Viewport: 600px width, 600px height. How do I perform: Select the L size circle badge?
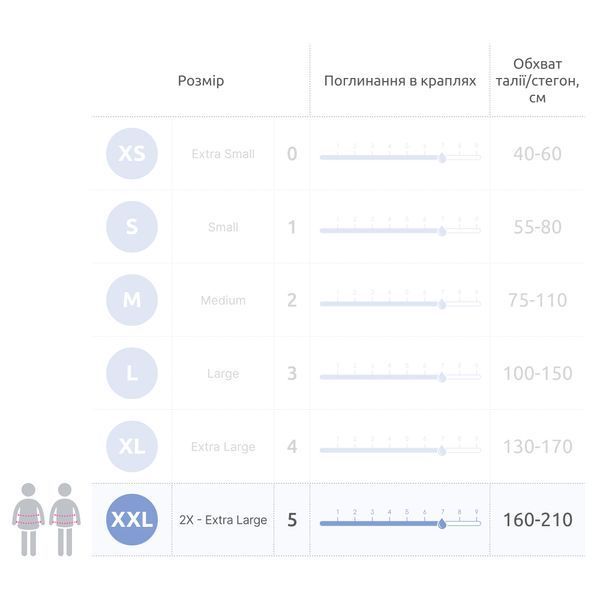click(132, 373)
